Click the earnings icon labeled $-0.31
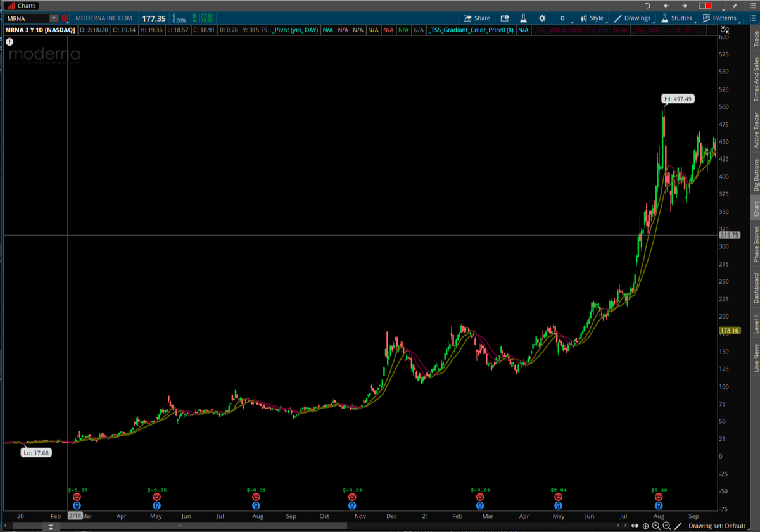 click(x=256, y=498)
